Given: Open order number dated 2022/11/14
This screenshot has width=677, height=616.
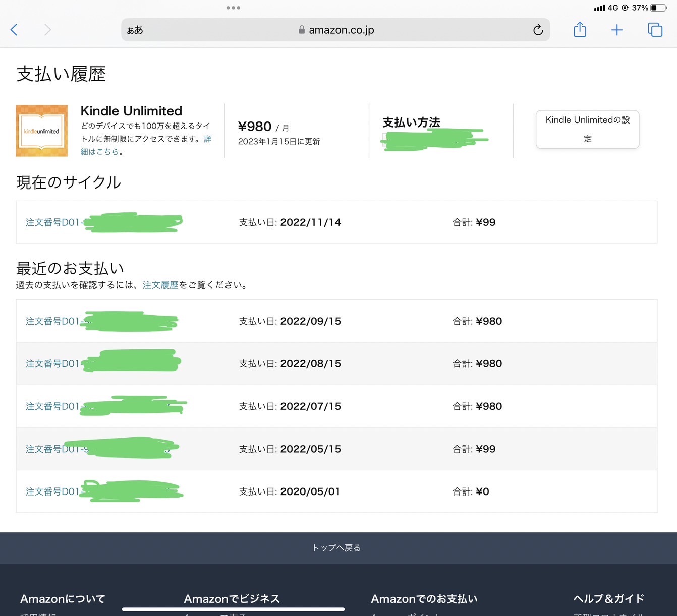Looking at the screenshot, I should pos(53,222).
